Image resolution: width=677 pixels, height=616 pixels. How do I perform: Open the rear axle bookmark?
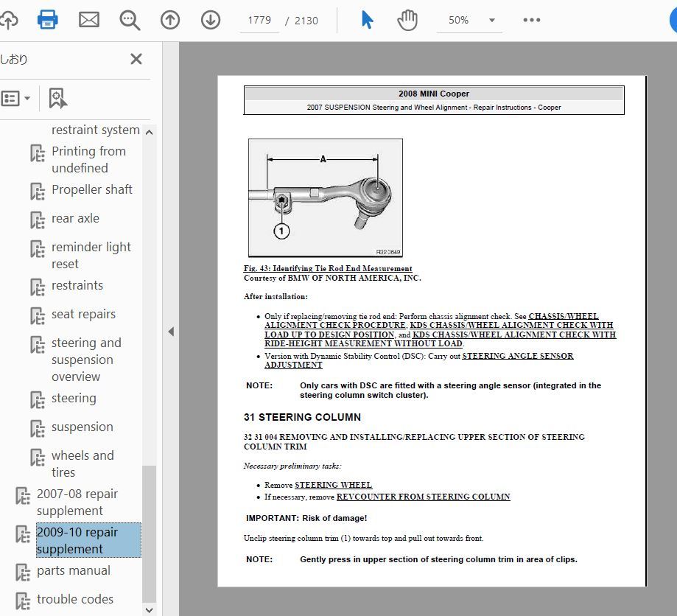[76, 218]
